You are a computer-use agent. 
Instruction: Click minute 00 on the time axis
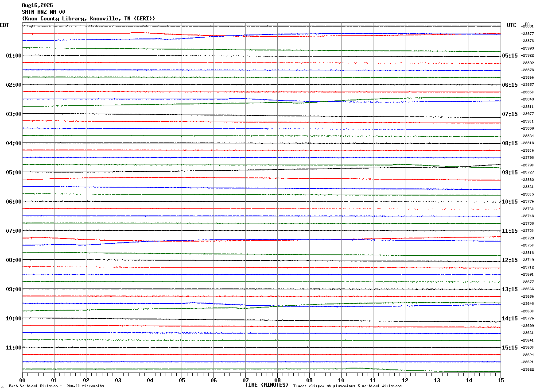22,380
